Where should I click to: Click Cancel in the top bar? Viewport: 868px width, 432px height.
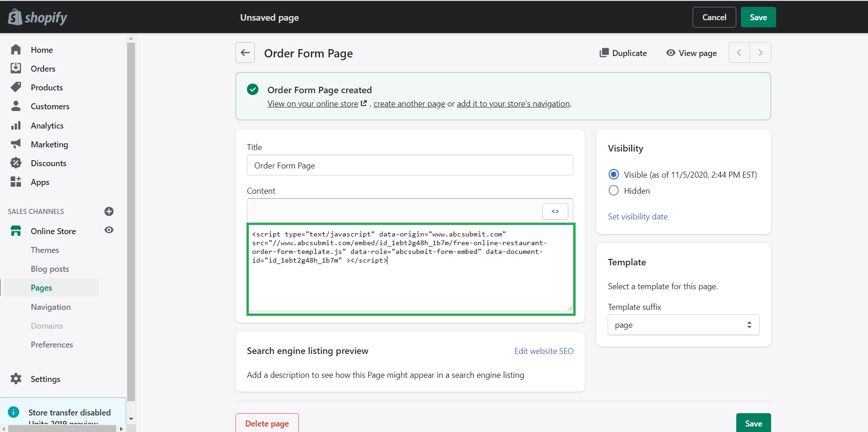(x=714, y=17)
